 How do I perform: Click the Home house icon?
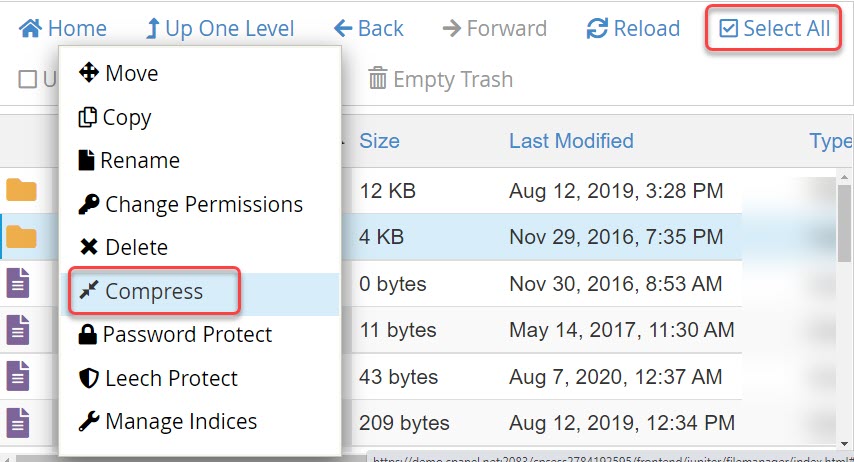point(31,29)
